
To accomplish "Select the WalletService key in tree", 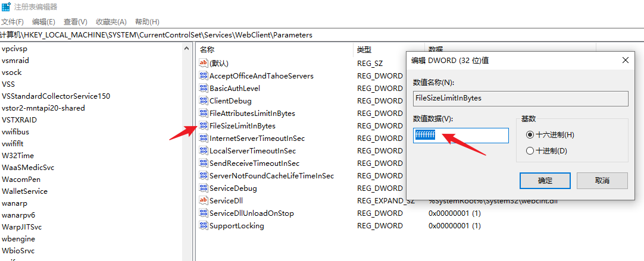I will point(24,191).
